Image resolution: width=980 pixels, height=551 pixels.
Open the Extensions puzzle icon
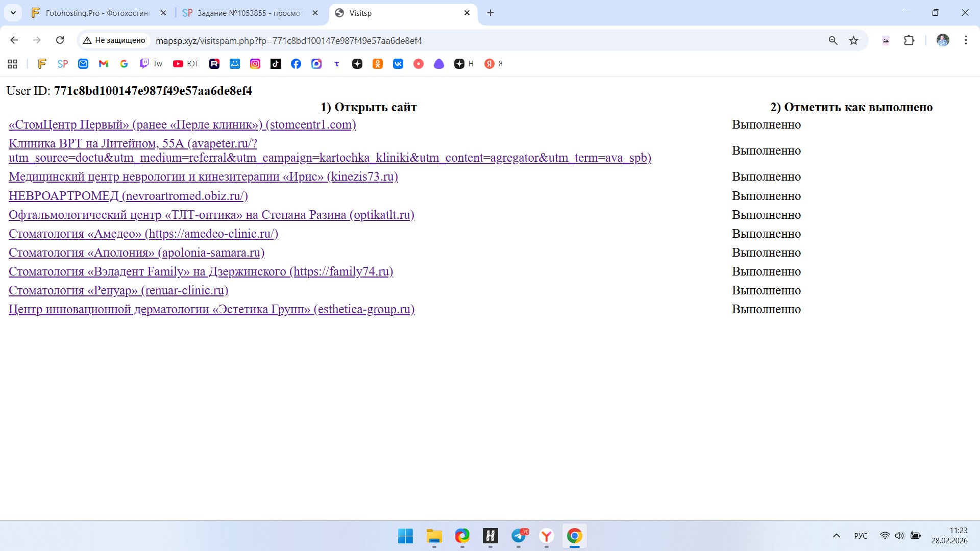coord(909,40)
